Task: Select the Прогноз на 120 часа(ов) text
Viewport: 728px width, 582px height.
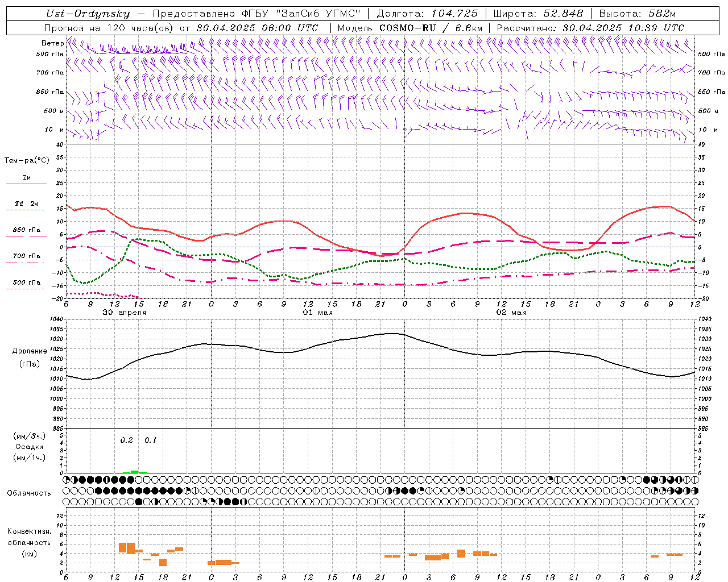Action: click(x=110, y=28)
